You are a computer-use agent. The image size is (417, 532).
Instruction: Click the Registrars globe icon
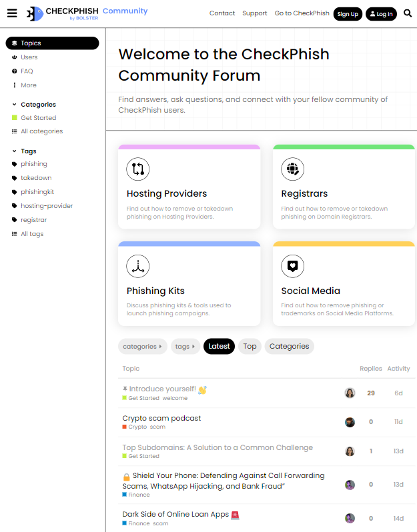click(x=292, y=169)
